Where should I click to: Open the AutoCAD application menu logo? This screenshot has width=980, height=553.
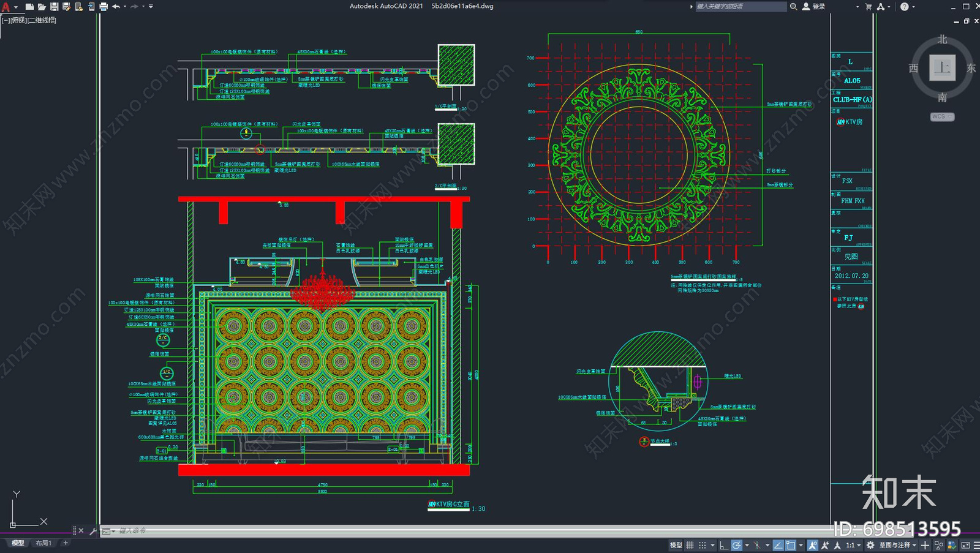click(x=6, y=7)
